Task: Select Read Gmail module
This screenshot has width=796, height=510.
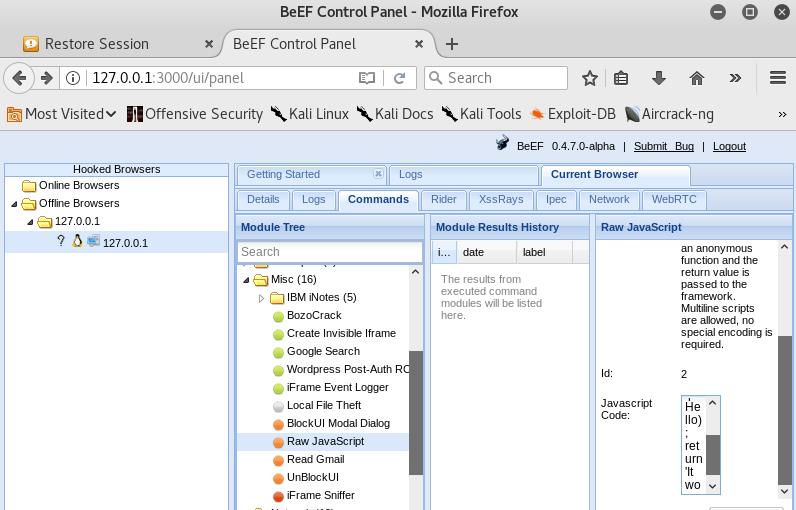Action: [315, 459]
